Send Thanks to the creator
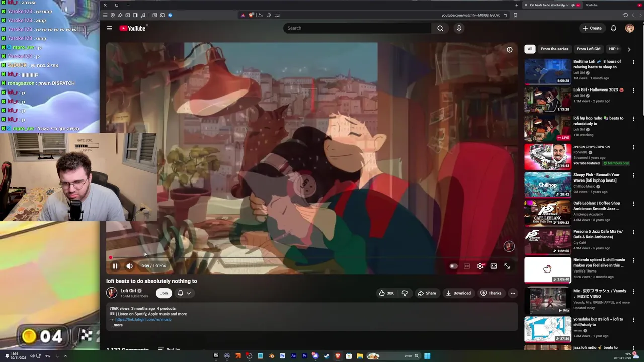The width and height of the screenshot is (644, 362). 491,293
